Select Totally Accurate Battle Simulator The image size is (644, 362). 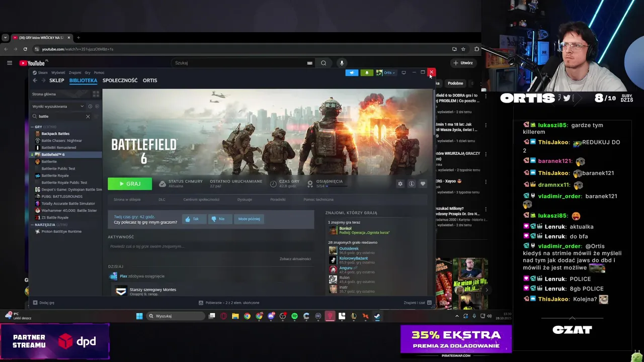[x=68, y=204]
